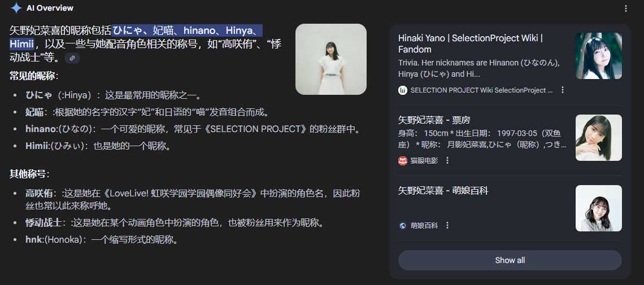This screenshot has height=285, width=644.
Task: Open the three-dot menu beside 猫眼电影
Action: coord(447,160)
